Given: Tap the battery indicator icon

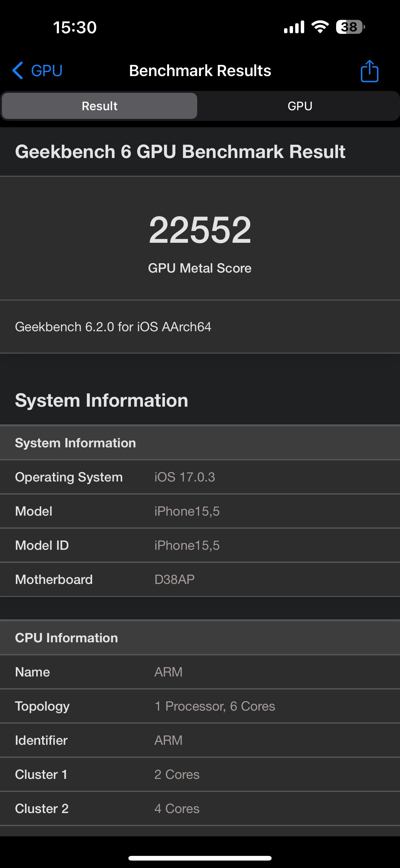Looking at the screenshot, I should coord(350,27).
